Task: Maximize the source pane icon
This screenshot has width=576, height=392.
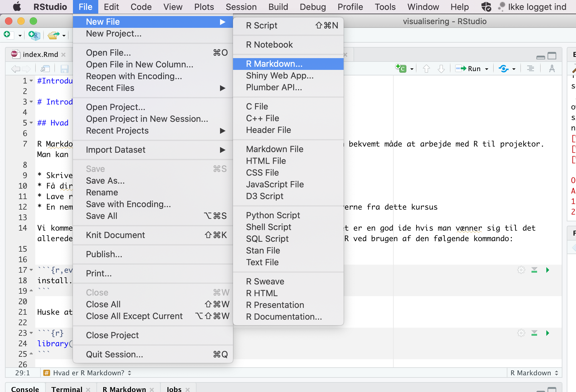Action: click(x=552, y=56)
